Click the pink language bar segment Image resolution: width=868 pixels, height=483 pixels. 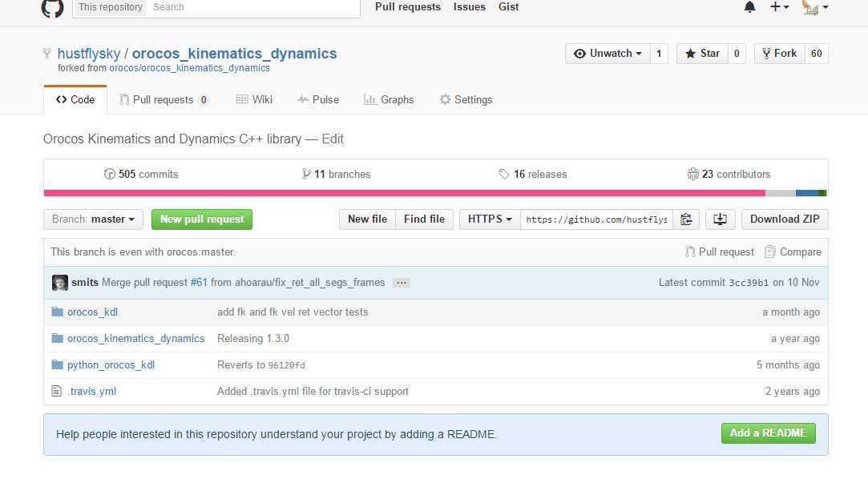coord(405,193)
